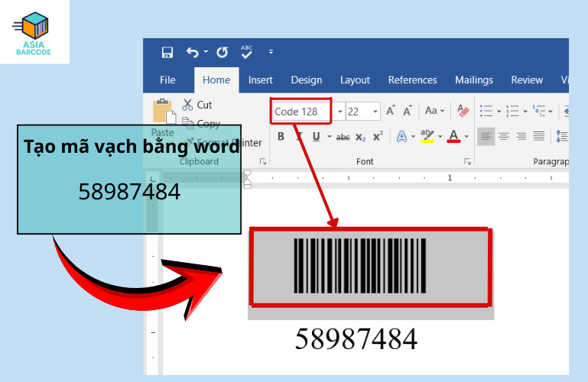Click the Numbering list icon

click(x=512, y=111)
